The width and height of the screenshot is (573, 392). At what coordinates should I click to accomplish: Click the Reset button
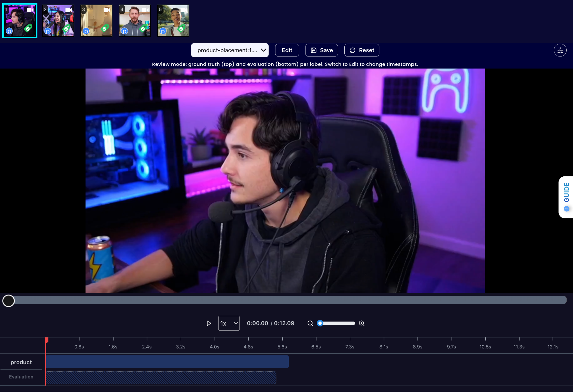(x=361, y=50)
